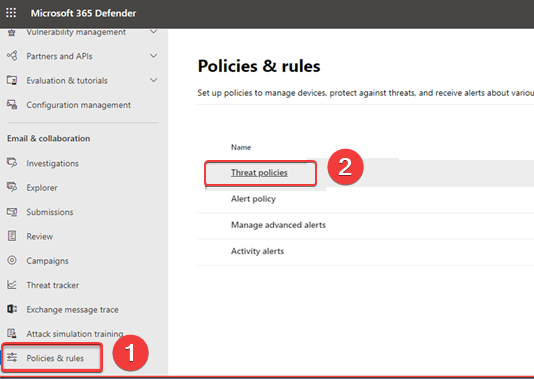The image size is (534, 379).
Task: Open Evaluation & tutorials menu item
Action: click(67, 81)
